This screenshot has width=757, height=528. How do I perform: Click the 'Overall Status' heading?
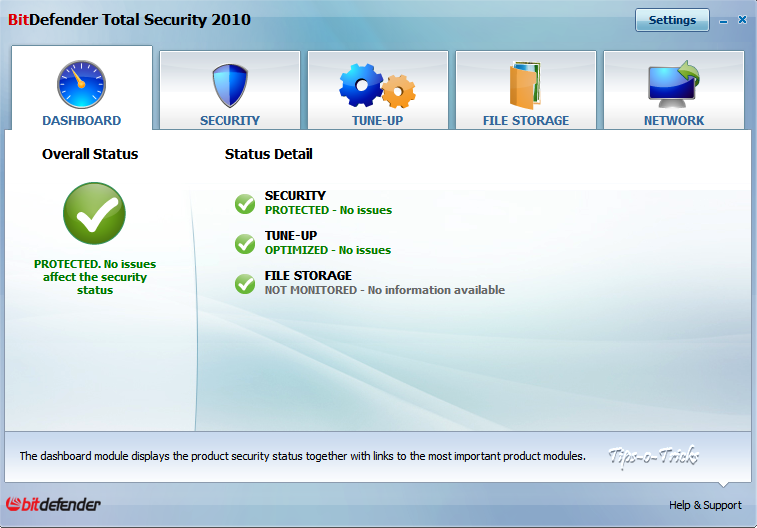click(90, 154)
